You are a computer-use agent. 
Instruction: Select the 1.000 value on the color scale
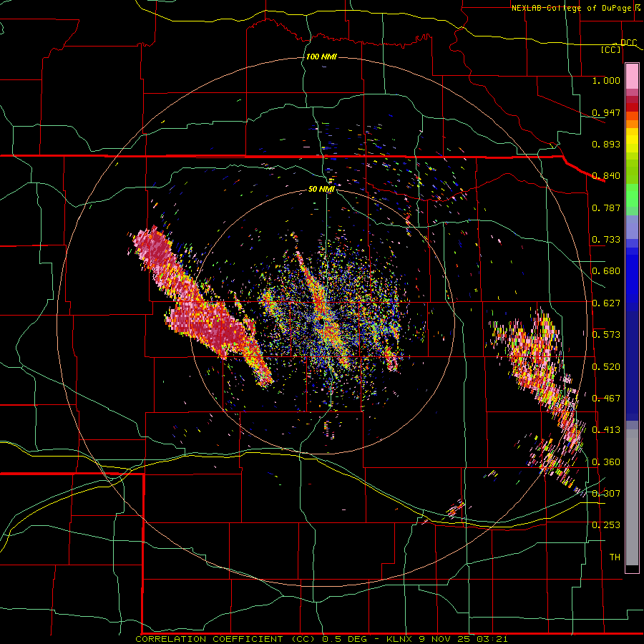(x=606, y=80)
